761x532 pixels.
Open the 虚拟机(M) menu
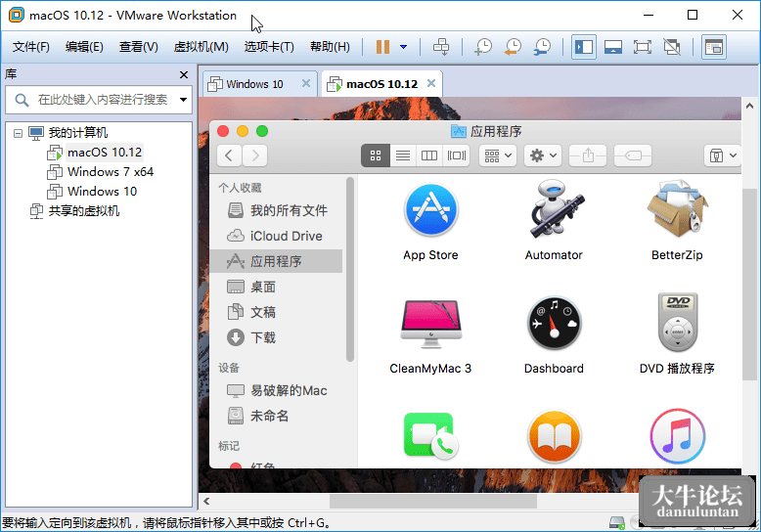(x=201, y=47)
